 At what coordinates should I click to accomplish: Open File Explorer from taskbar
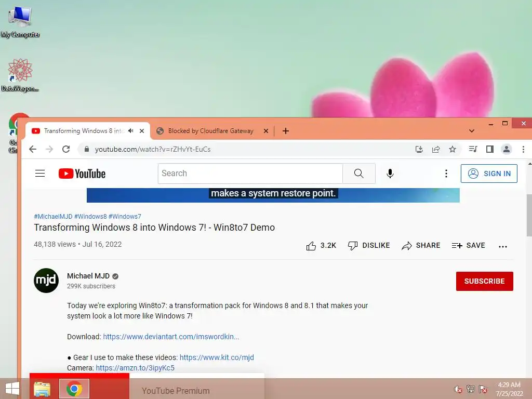pos(42,389)
